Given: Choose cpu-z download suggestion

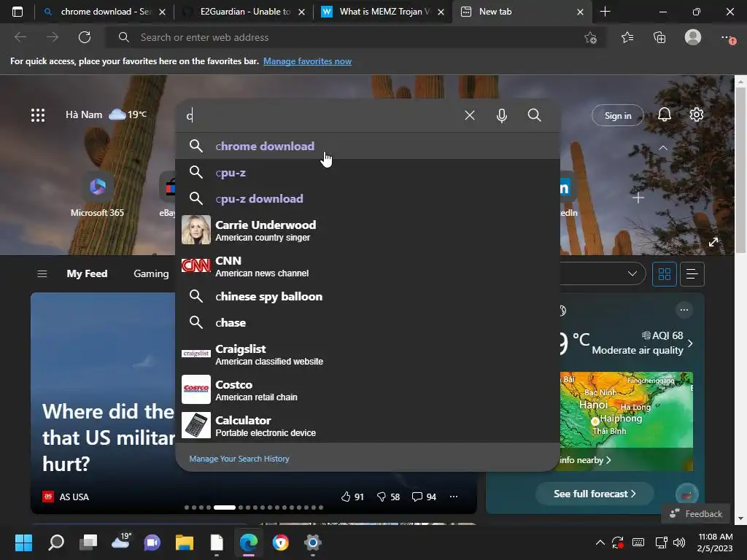Looking at the screenshot, I should [368, 198].
